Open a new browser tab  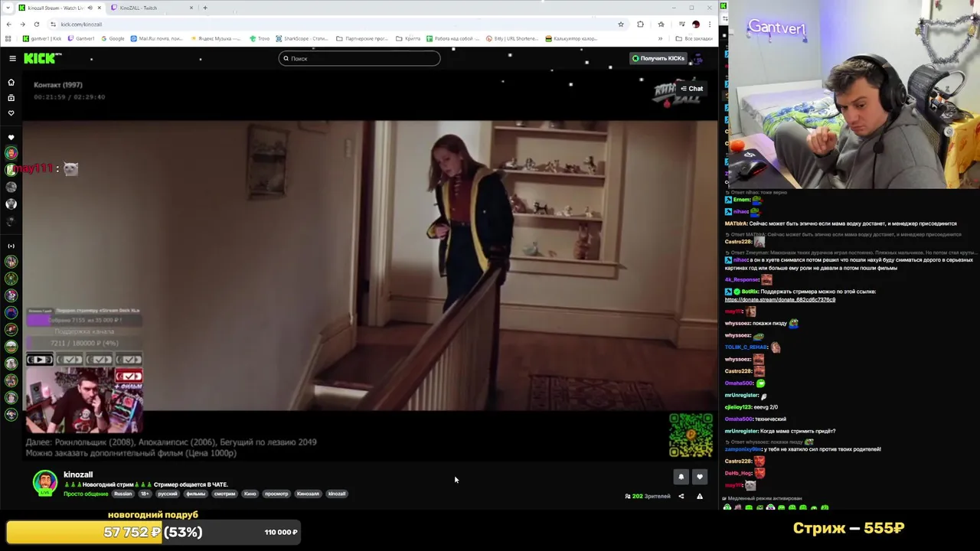(204, 8)
